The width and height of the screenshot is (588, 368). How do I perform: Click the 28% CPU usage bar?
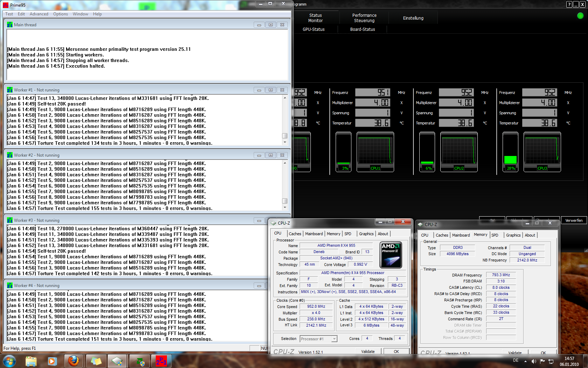coord(510,152)
